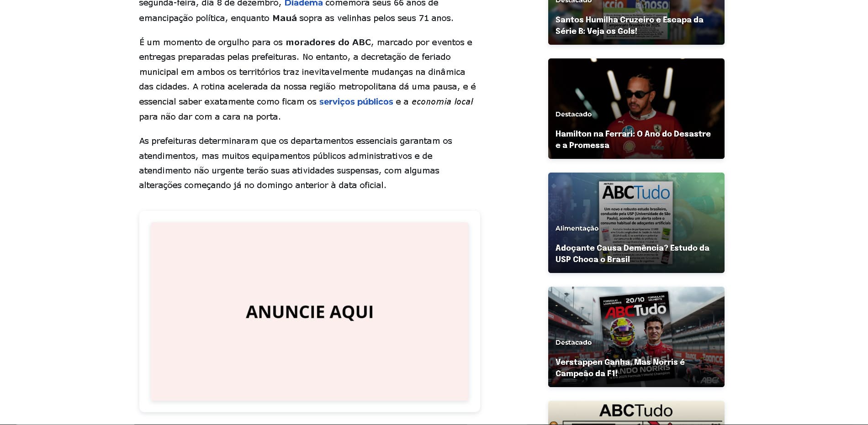This screenshot has height=425, width=868.
Task: Open 'Adoçante Causa Demência?' headline
Action: [632, 253]
